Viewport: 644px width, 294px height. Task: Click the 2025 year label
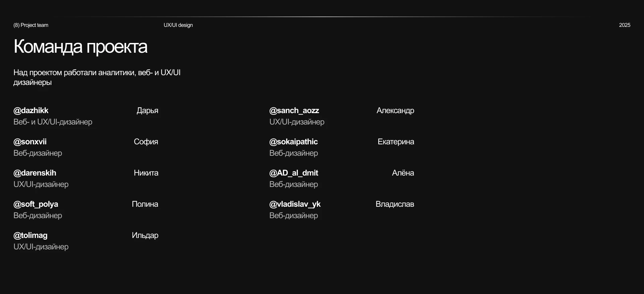tap(625, 25)
